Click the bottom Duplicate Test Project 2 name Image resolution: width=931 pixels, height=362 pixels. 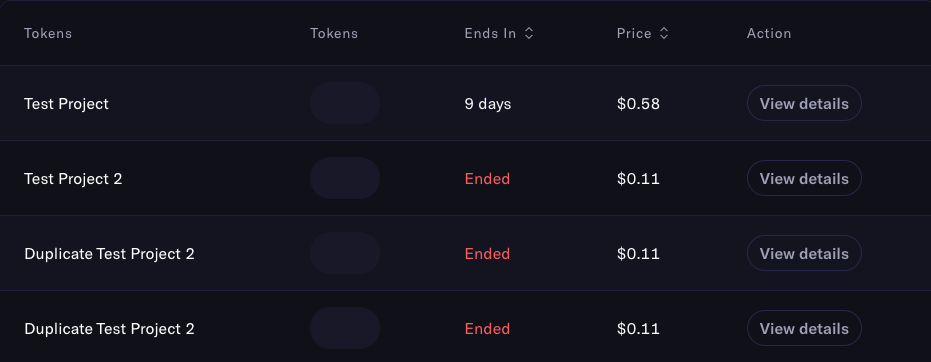(109, 329)
